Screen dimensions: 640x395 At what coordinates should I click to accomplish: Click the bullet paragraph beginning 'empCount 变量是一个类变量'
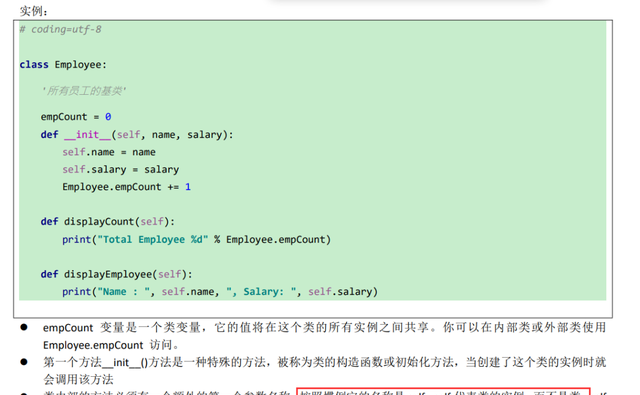(x=324, y=336)
